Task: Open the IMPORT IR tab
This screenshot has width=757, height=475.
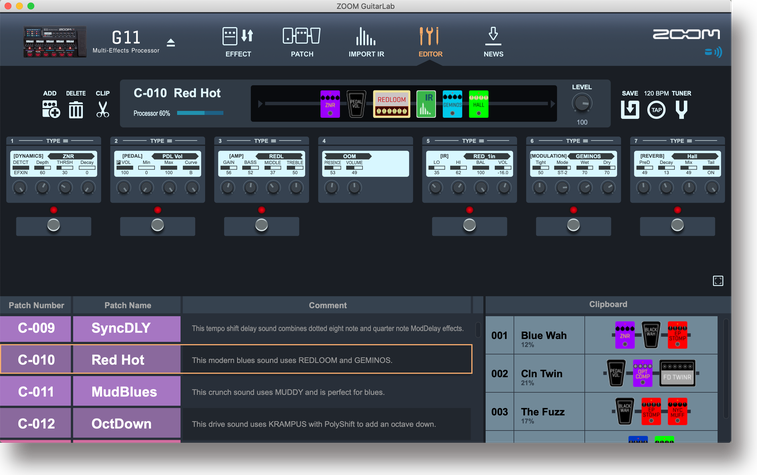Action: pyautogui.click(x=366, y=41)
